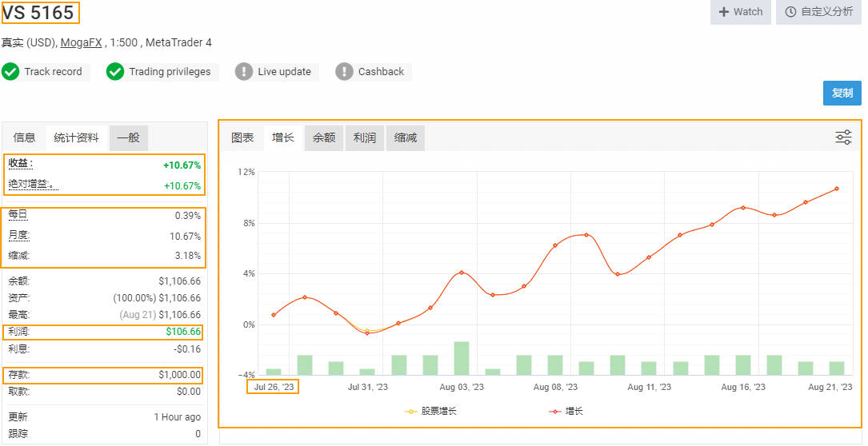This screenshot has width=868, height=446.
Task: Click the Live update warning icon
Action: [244, 72]
